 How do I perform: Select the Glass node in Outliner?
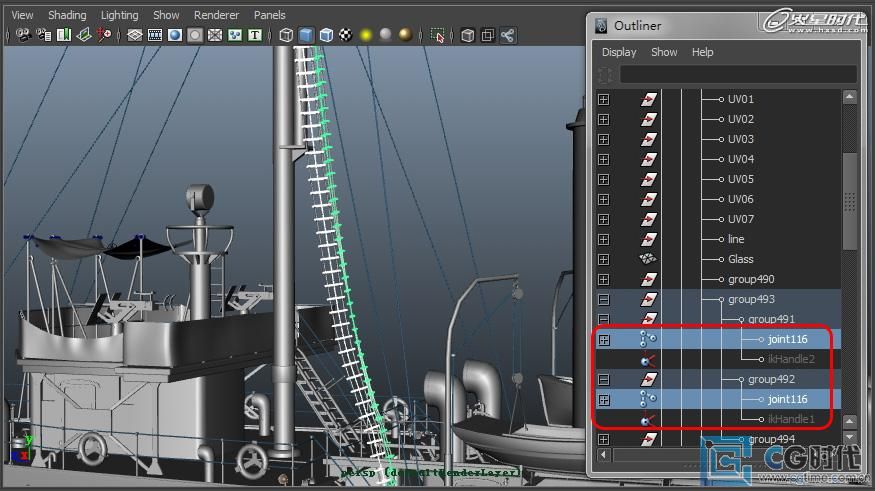point(741,259)
